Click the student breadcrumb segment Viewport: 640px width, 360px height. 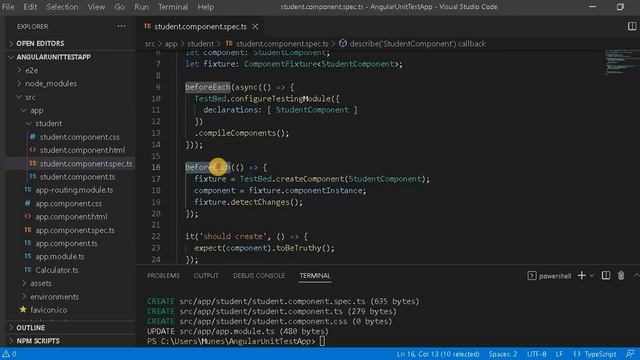200,44
